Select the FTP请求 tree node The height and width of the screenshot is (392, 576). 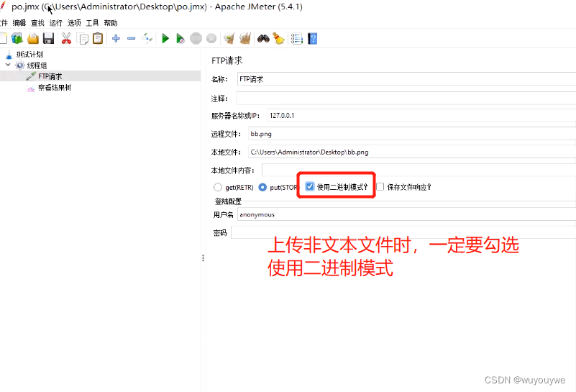coord(50,76)
